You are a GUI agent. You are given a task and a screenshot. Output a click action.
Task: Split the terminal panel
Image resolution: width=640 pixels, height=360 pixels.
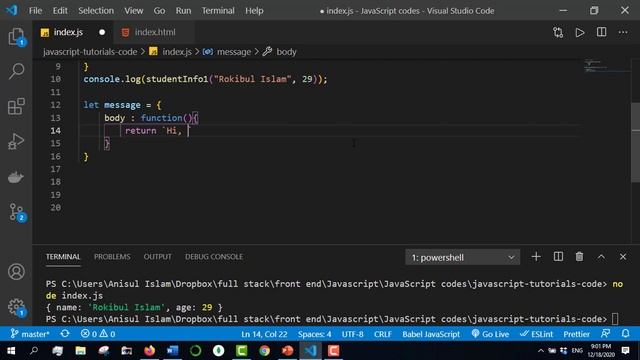click(558, 257)
